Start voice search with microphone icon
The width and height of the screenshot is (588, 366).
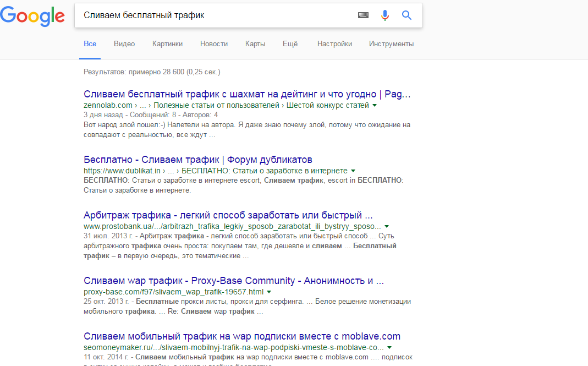click(384, 15)
